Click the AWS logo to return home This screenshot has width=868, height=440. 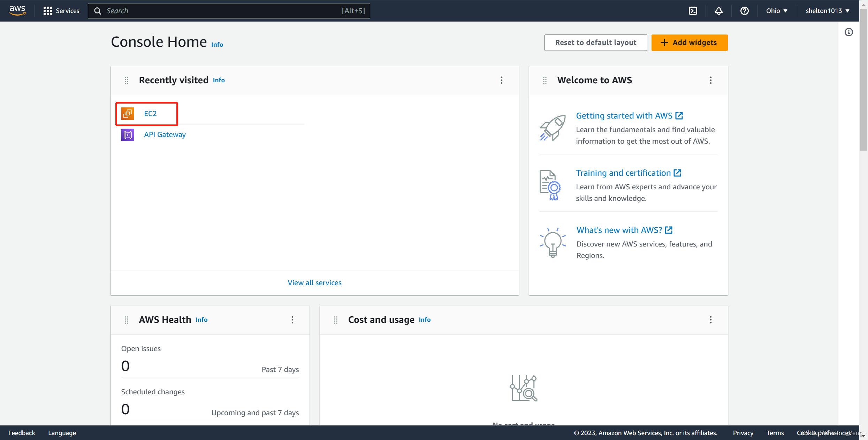[17, 10]
